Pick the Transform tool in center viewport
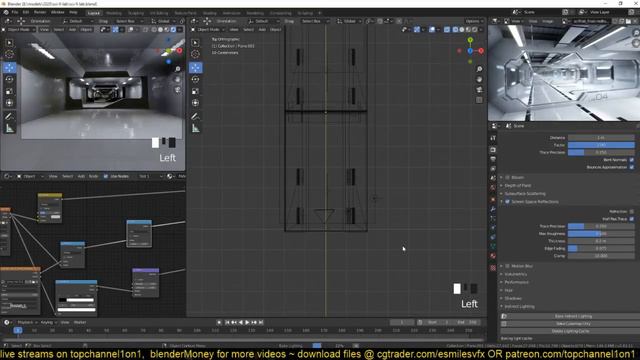This screenshot has height=360, width=640. tap(196, 103)
